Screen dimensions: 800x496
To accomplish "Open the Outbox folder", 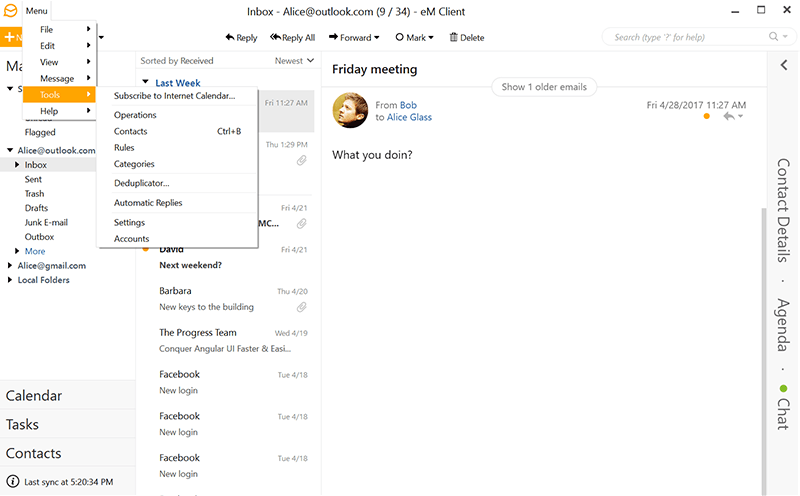I will (x=39, y=237).
